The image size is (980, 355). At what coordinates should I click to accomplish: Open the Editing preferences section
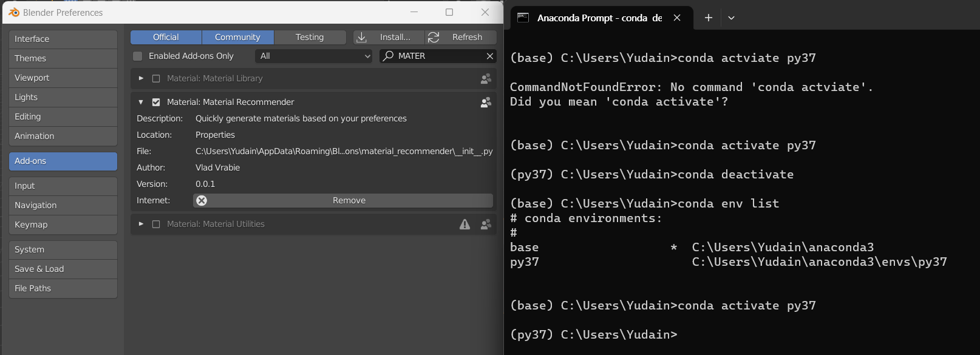pos(63,117)
